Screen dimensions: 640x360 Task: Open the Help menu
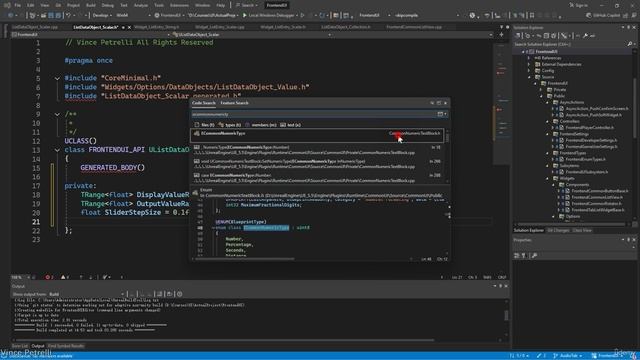(220, 5)
